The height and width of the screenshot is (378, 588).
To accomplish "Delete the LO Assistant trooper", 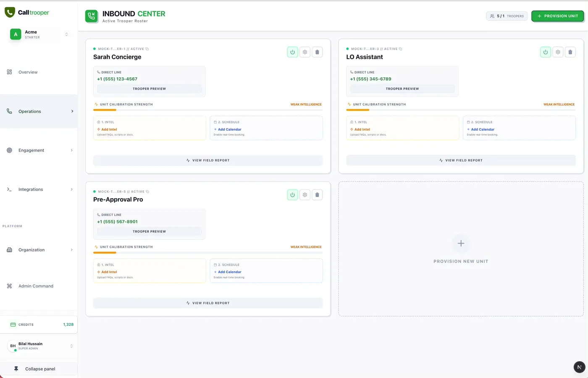I will coord(570,52).
